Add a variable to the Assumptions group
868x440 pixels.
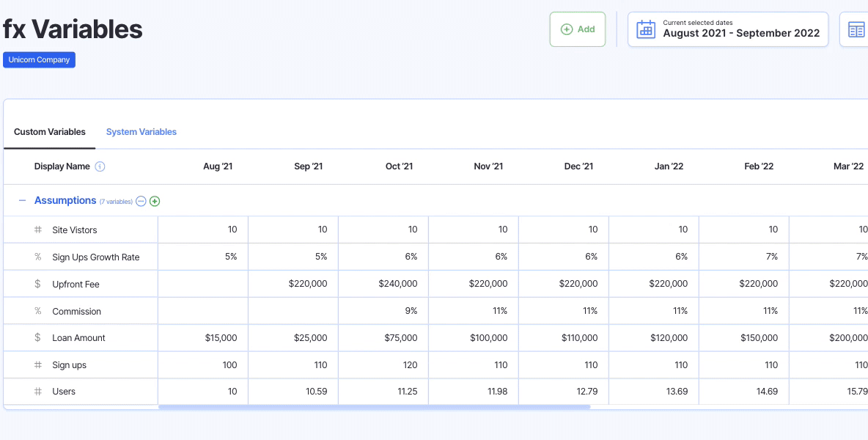[155, 201]
